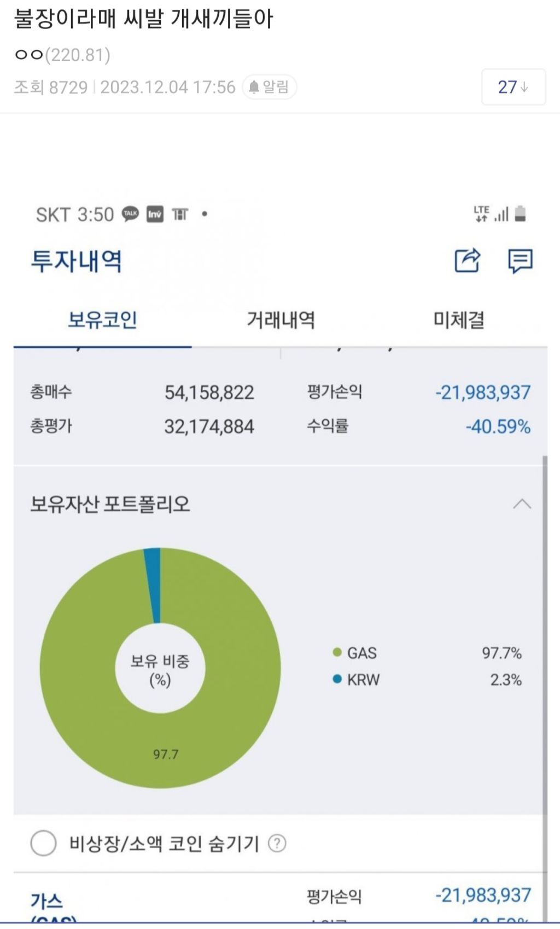Click the help question mark icon
560x929 pixels.
click(x=277, y=843)
